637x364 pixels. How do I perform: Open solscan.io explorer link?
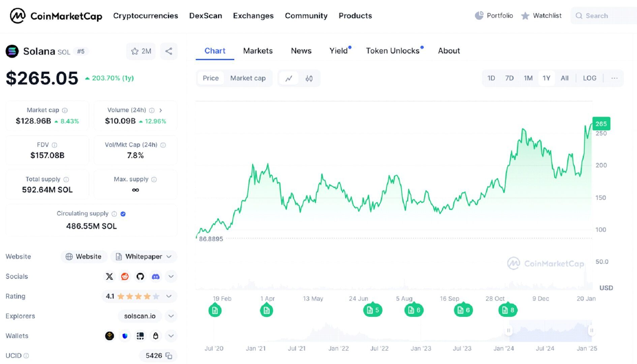pos(140,316)
